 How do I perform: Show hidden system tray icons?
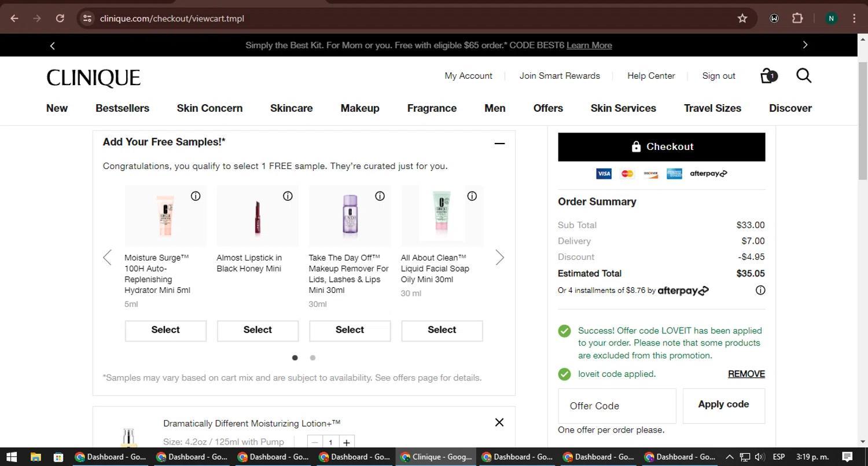tap(729, 457)
